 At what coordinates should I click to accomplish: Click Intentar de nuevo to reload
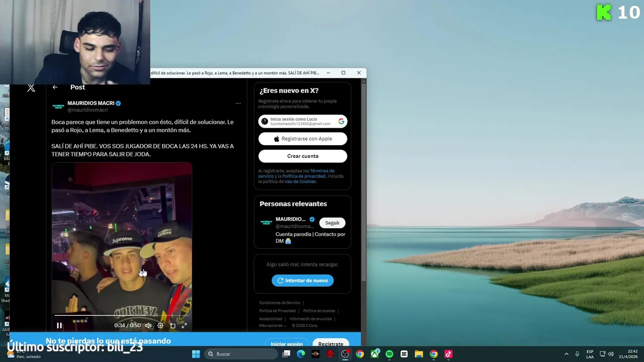pos(302,281)
